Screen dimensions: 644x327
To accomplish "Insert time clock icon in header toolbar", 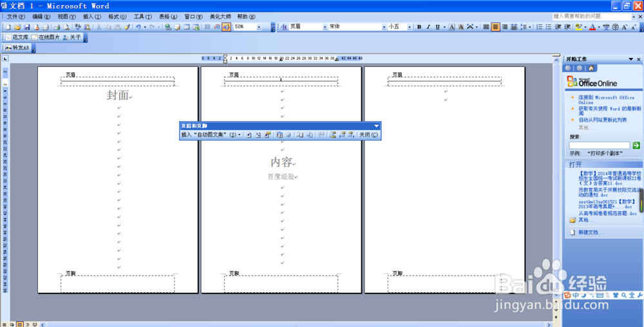I will click(289, 135).
